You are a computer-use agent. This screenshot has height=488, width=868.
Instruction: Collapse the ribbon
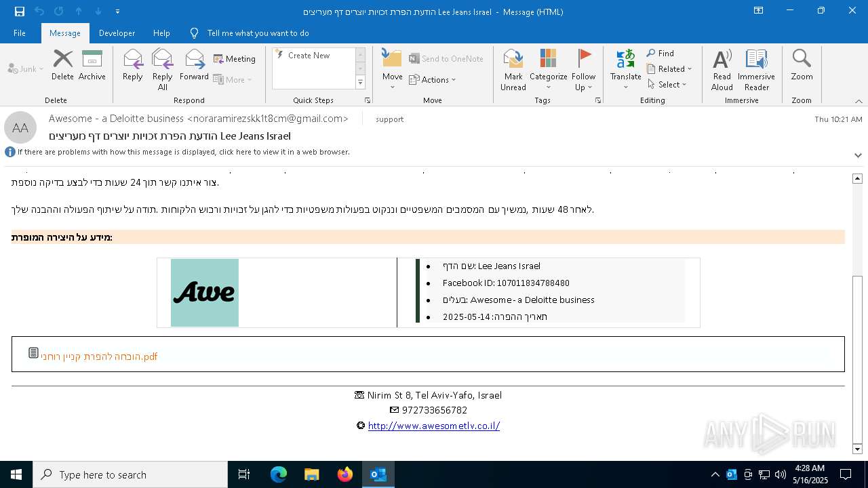tap(859, 101)
